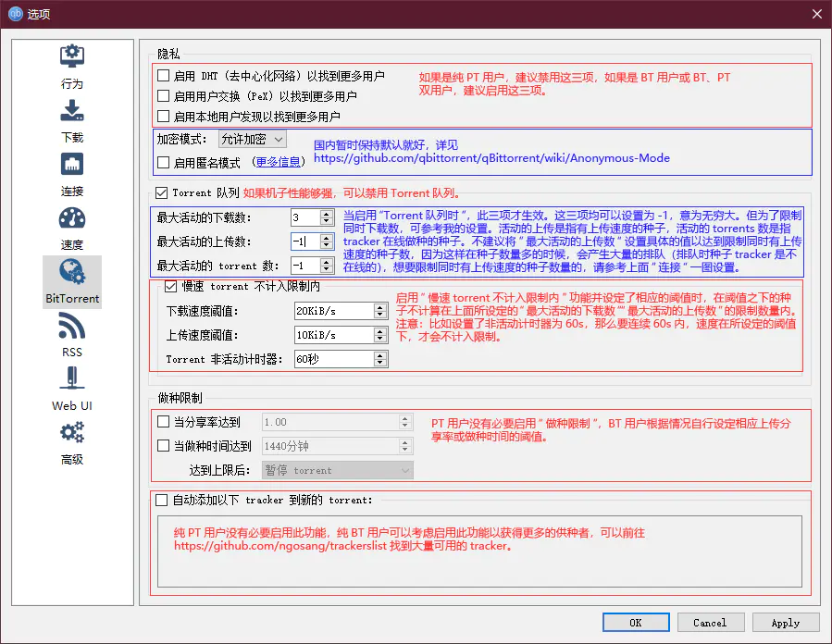This screenshot has height=644, width=832.
Task: Decrease the 下载速度阈值 spinner value
Action: coord(379,315)
